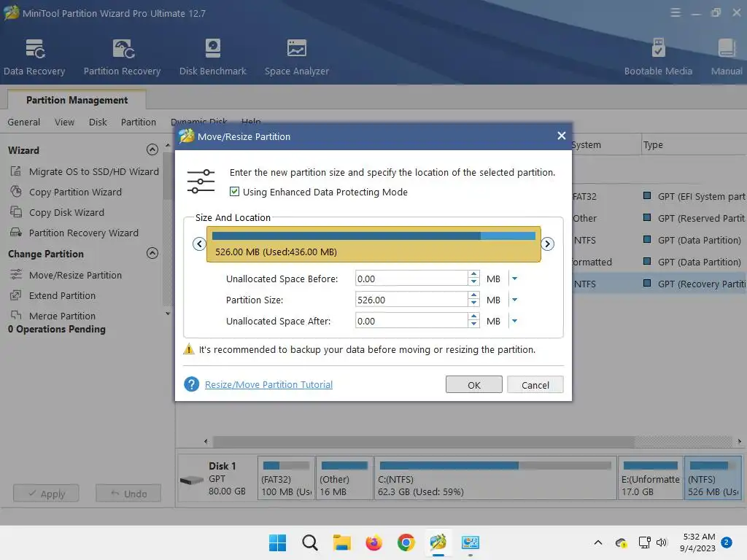Create Bootable Media
This screenshot has height=560, width=747.
coord(658,57)
